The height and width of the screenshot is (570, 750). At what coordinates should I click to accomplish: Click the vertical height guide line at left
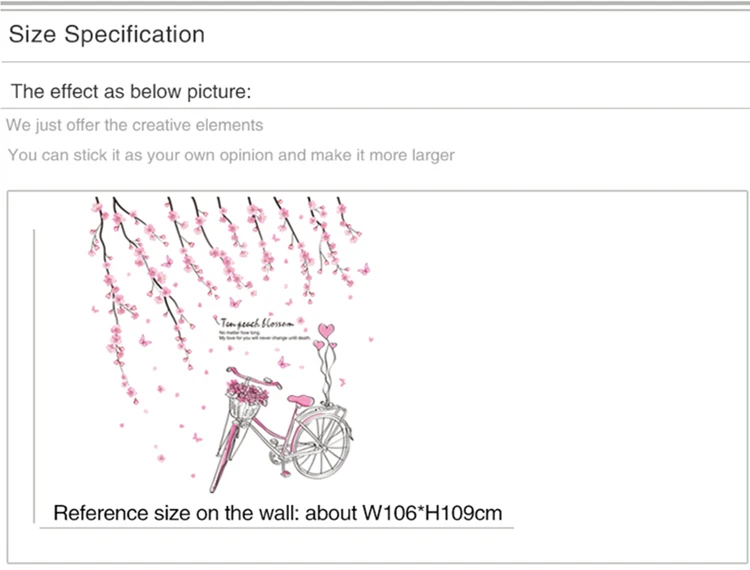(x=34, y=376)
